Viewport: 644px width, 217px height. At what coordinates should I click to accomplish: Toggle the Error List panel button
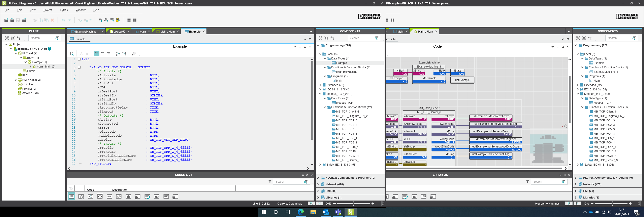71,197
